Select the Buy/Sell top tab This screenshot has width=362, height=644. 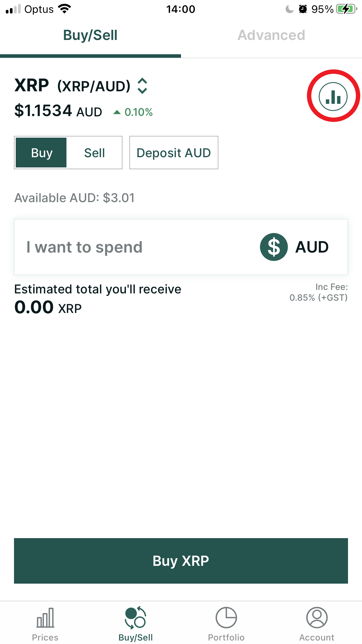(90, 35)
